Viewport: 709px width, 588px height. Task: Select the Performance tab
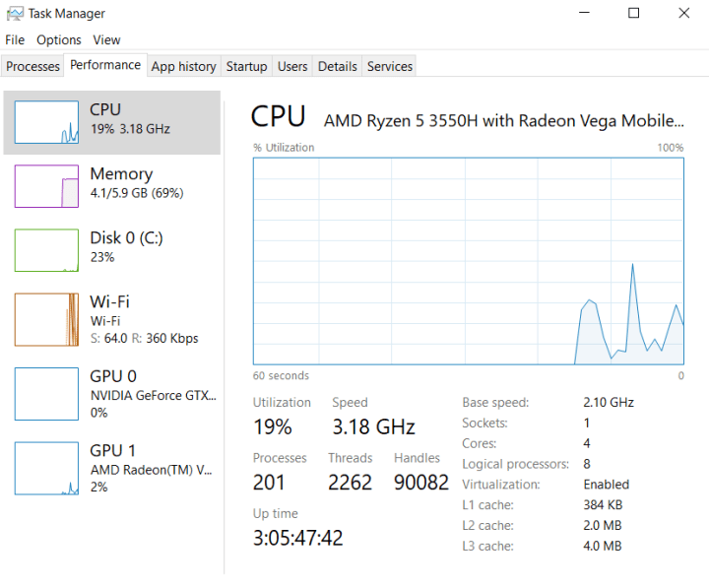(x=105, y=65)
